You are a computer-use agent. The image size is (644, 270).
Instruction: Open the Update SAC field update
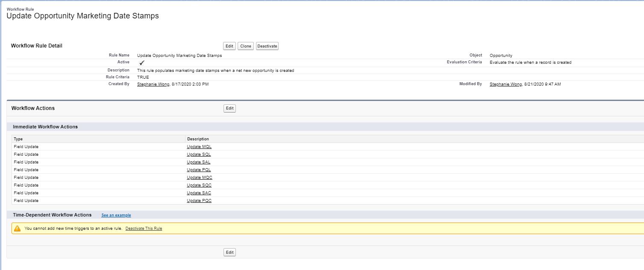[x=199, y=193]
